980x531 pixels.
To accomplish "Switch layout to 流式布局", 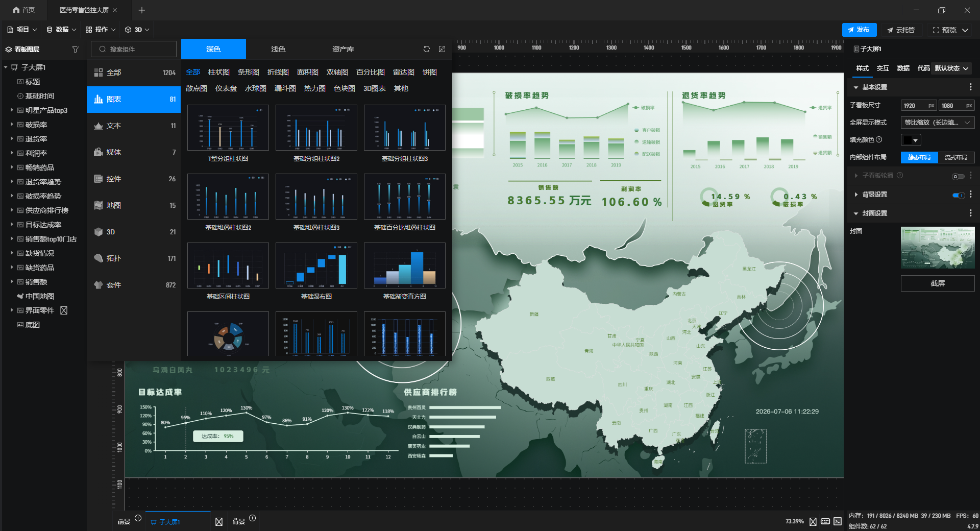I will pos(956,157).
